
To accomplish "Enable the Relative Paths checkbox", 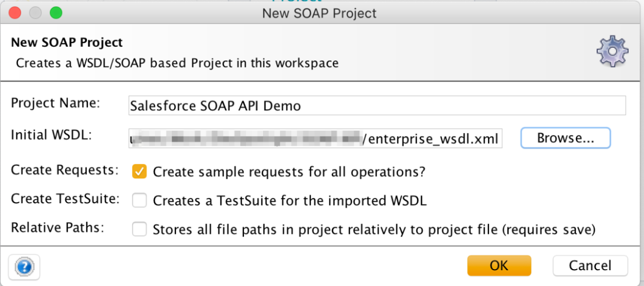I will [140, 229].
